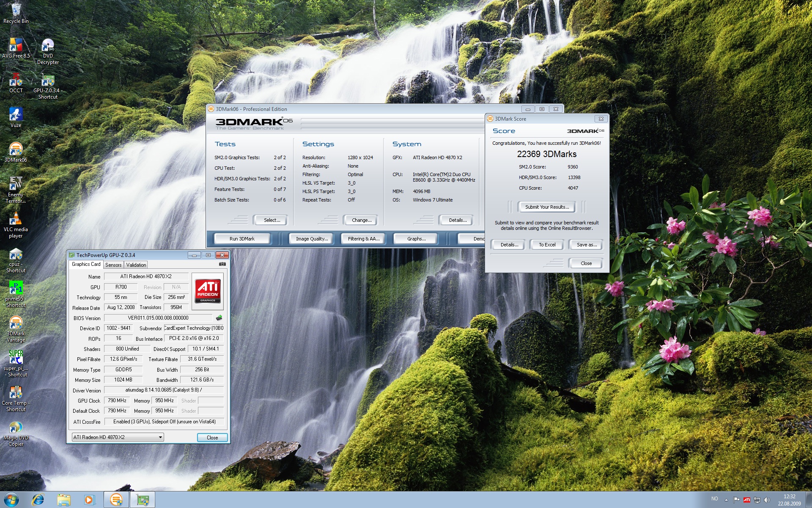This screenshot has height=508, width=812.
Task: Open 3DMark Vantage desktop icon
Action: point(16,329)
